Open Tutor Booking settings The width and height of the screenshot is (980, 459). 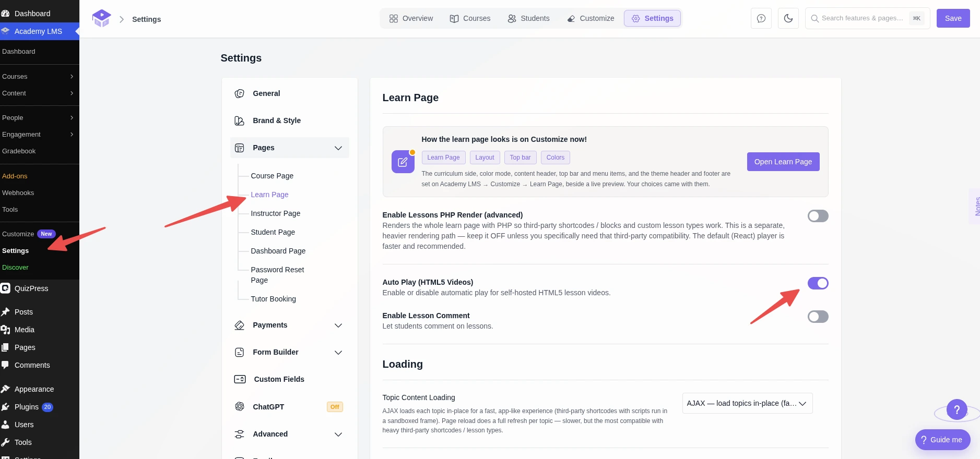pyautogui.click(x=273, y=299)
